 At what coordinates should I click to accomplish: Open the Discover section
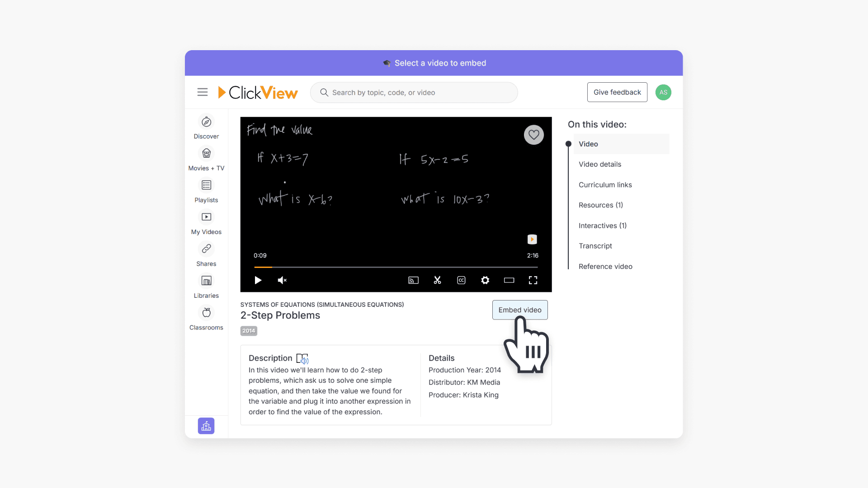[206, 127]
